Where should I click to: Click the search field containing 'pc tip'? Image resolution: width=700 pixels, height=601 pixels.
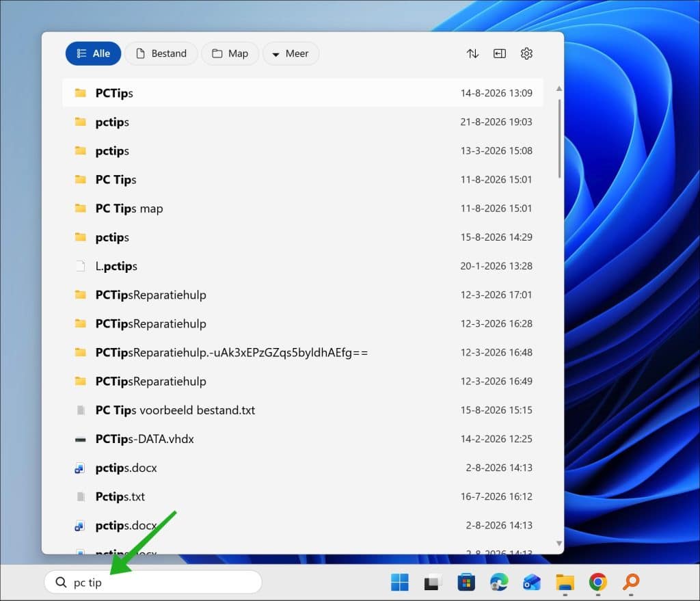tap(153, 583)
